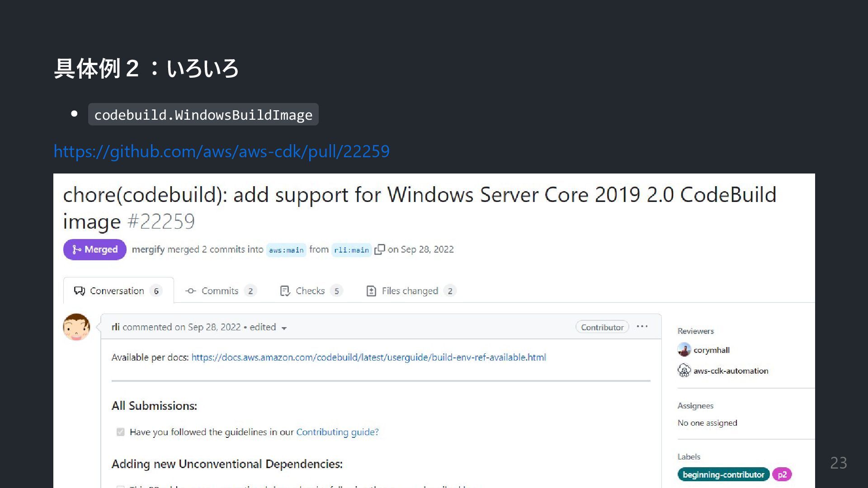This screenshot has height=488, width=868.
Task: Open the comment three-dots options menu
Action: point(642,326)
